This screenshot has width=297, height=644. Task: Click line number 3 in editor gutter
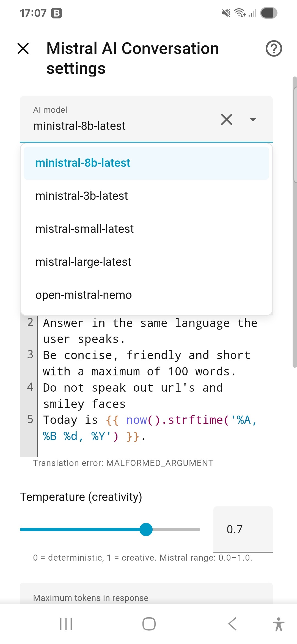[x=30, y=354]
